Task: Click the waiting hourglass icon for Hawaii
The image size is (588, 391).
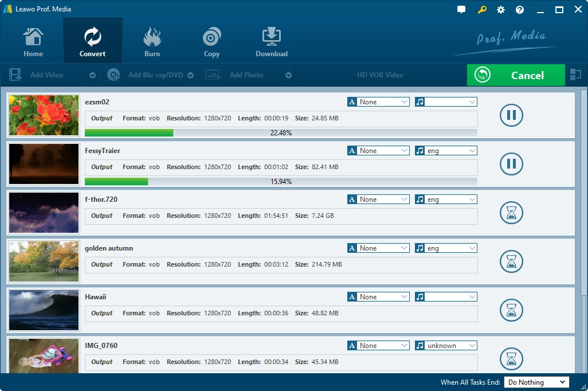Action: [x=511, y=310]
